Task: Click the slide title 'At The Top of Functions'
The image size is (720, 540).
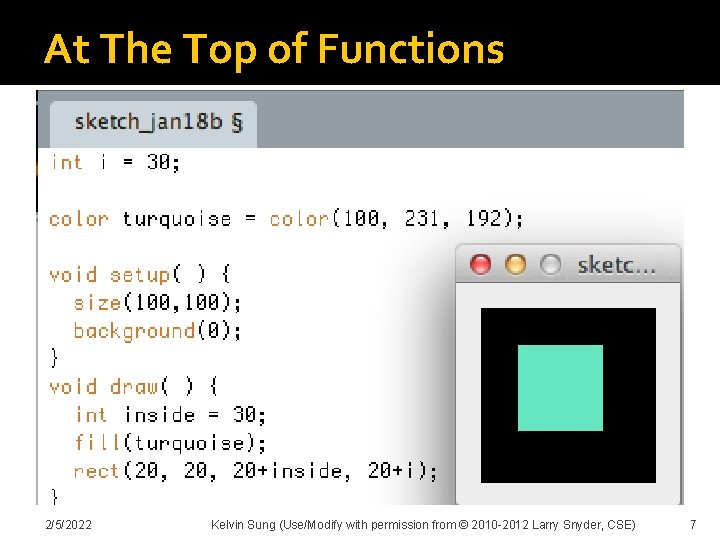Action: [x=274, y=49]
